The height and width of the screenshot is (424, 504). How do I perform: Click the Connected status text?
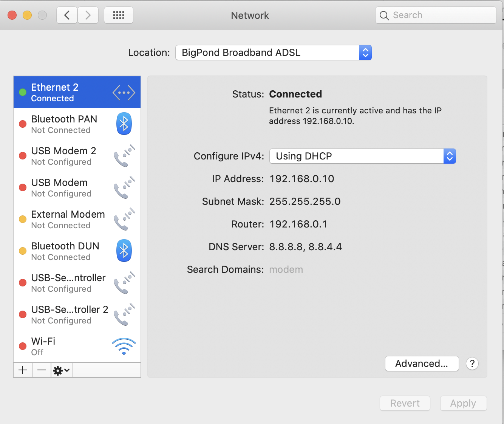[x=295, y=94]
